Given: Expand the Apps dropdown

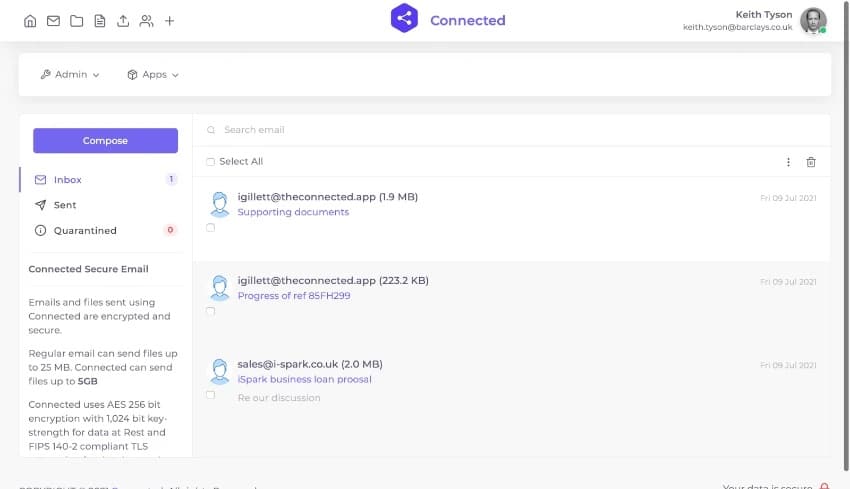Looking at the screenshot, I should [x=153, y=75].
